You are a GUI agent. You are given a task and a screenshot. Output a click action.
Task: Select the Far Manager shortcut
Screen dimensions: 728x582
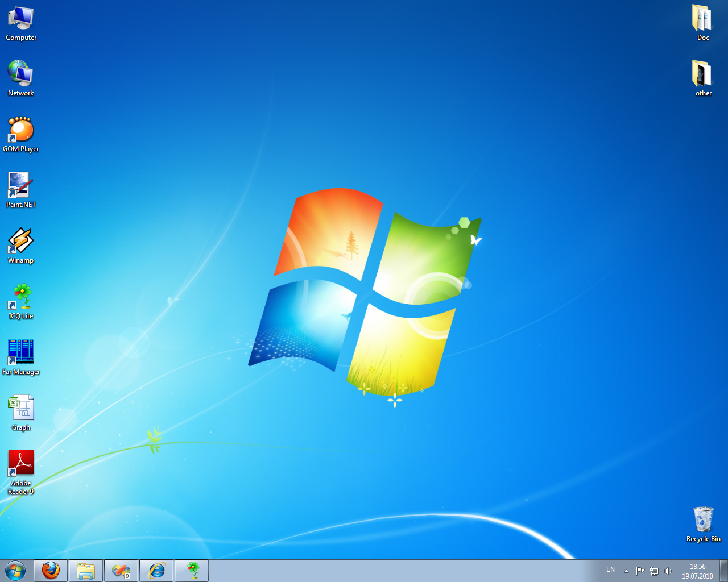pyautogui.click(x=21, y=357)
